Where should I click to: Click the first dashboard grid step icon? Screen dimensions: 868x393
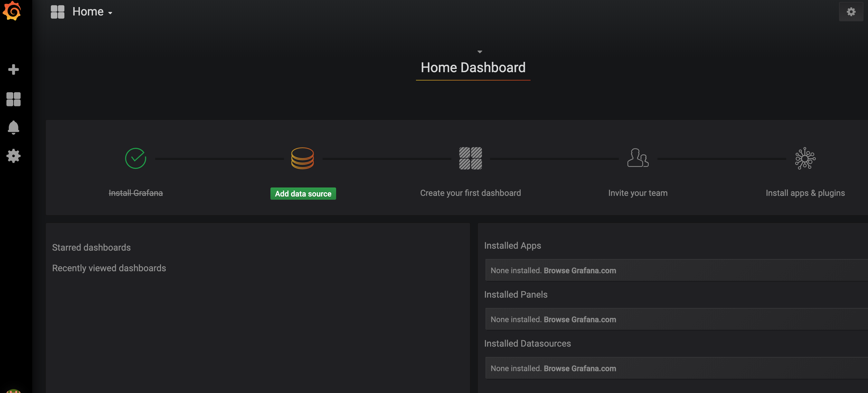(x=470, y=158)
